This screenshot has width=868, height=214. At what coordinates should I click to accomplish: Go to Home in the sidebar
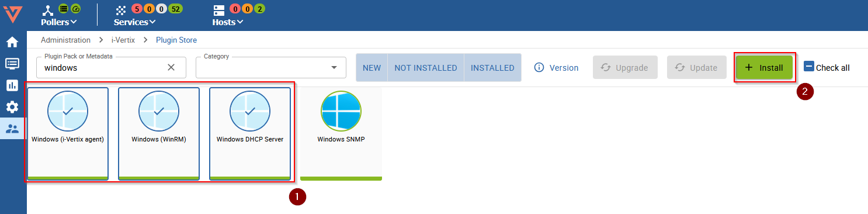tap(12, 42)
